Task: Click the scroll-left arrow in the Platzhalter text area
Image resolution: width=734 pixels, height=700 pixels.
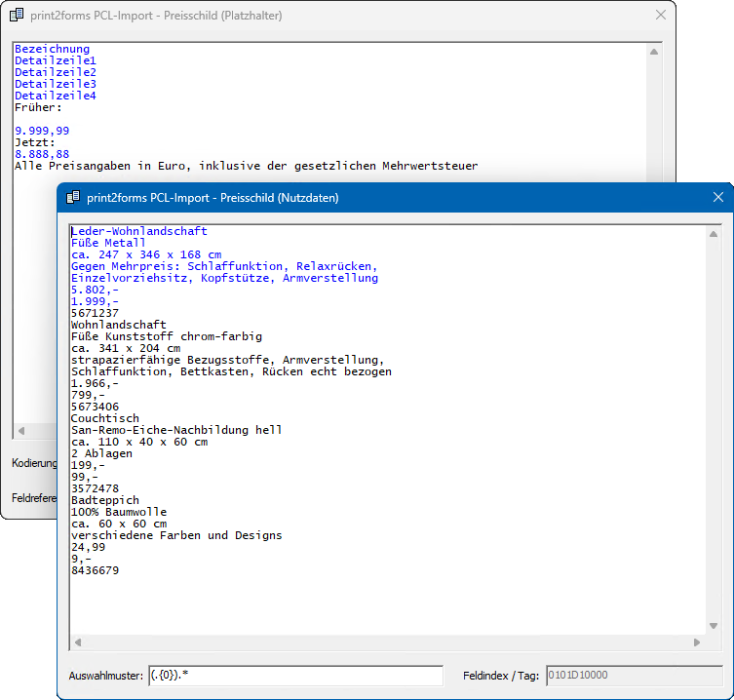Action: (x=21, y=430)
